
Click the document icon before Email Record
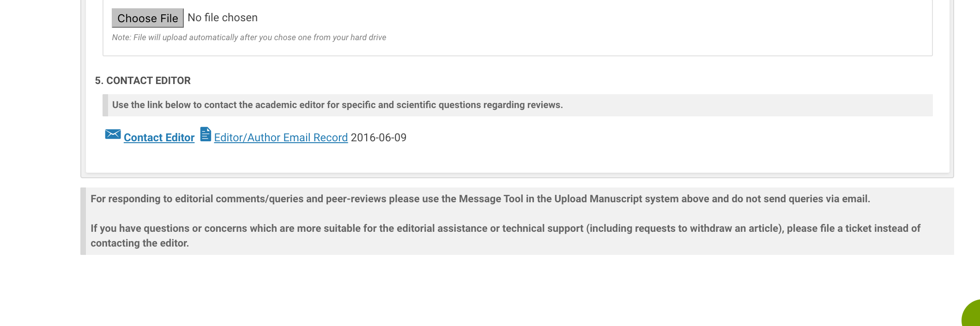click(206, 134)
